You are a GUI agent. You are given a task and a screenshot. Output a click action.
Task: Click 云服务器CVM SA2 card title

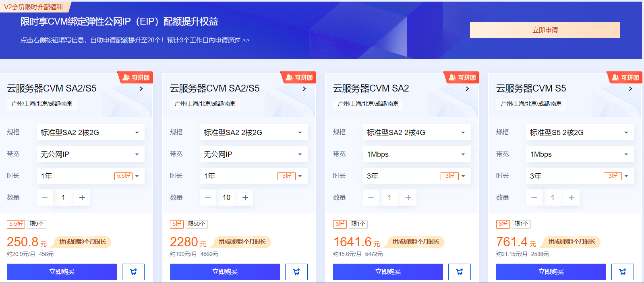point(371,88)
